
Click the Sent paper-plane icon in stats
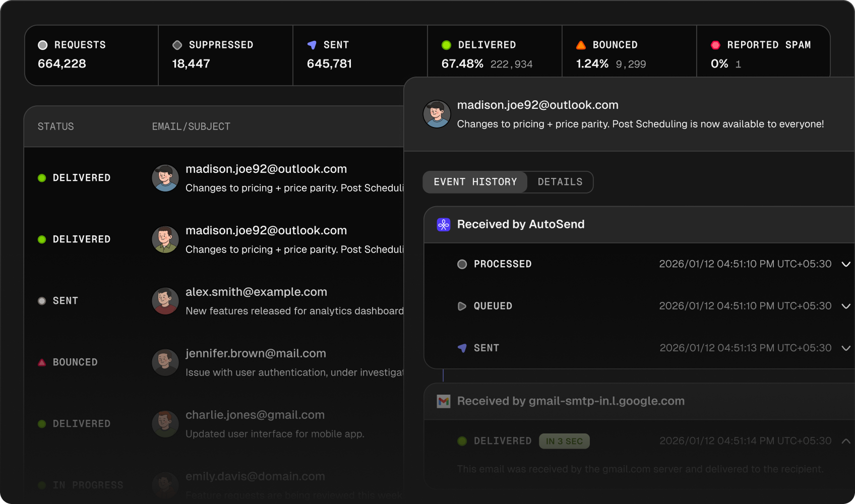click(312, 45)
